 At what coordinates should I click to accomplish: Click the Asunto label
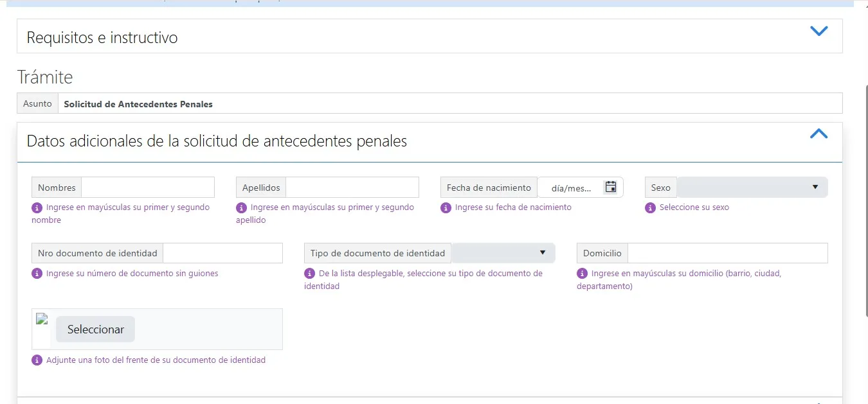(37, 103)
